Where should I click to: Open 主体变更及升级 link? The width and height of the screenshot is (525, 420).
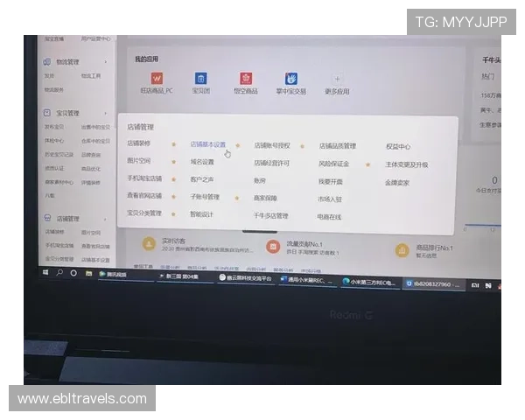(407, 164)
